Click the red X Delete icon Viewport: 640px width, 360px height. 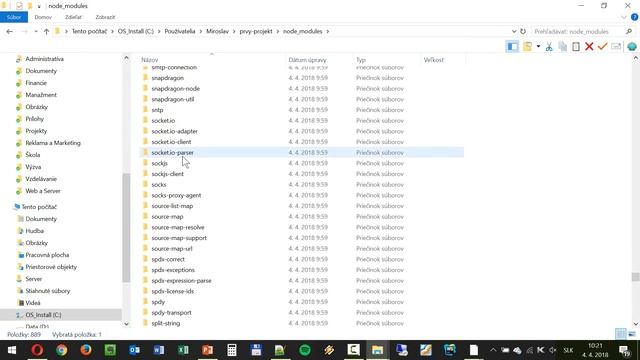pos(589,47)
